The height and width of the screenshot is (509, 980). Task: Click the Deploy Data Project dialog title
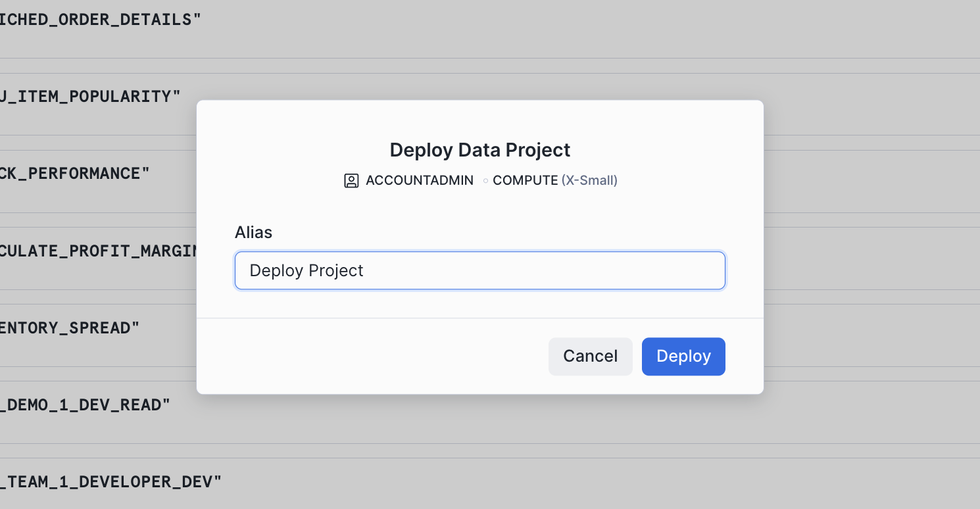point(479,150)
